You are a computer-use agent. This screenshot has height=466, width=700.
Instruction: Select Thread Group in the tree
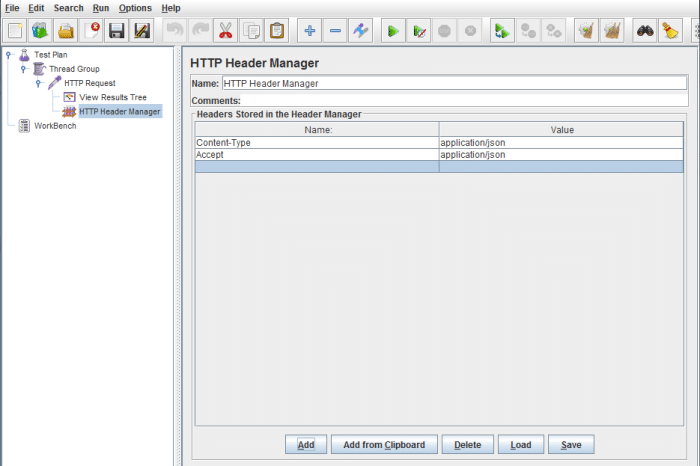tap(74, 69)
